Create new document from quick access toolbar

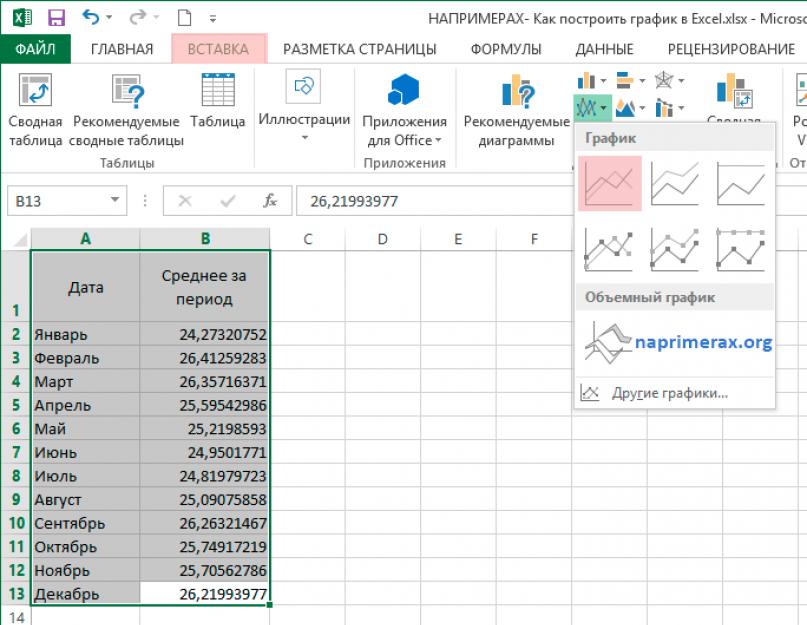[x=184, y=18]
